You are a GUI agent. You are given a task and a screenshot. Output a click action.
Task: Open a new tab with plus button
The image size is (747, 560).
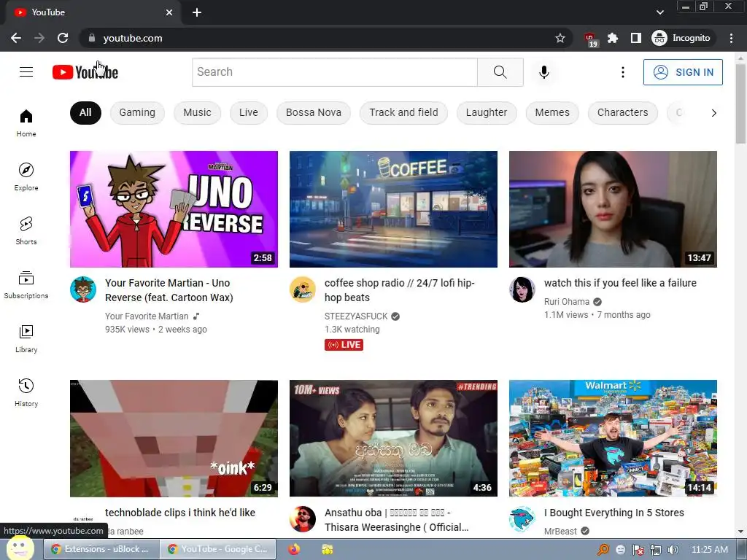tap(197, 12)
